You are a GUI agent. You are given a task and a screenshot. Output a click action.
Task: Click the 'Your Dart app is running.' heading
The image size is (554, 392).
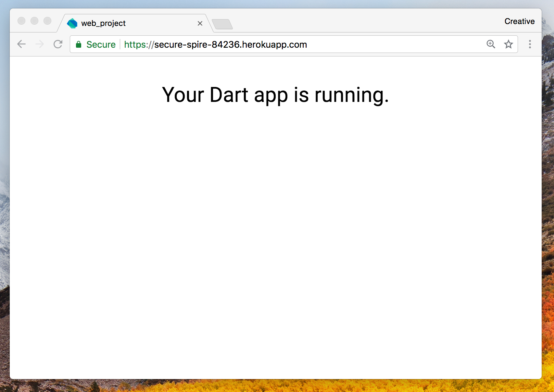pos(276,95)
